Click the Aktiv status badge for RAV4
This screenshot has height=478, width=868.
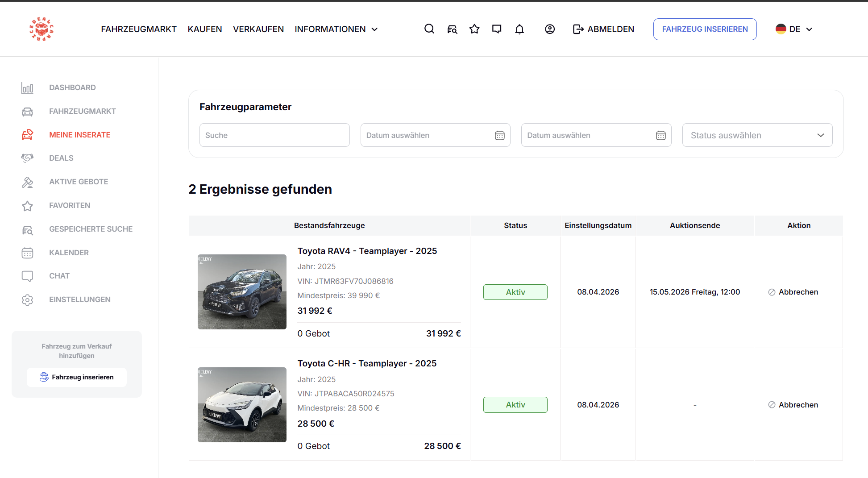515,292
